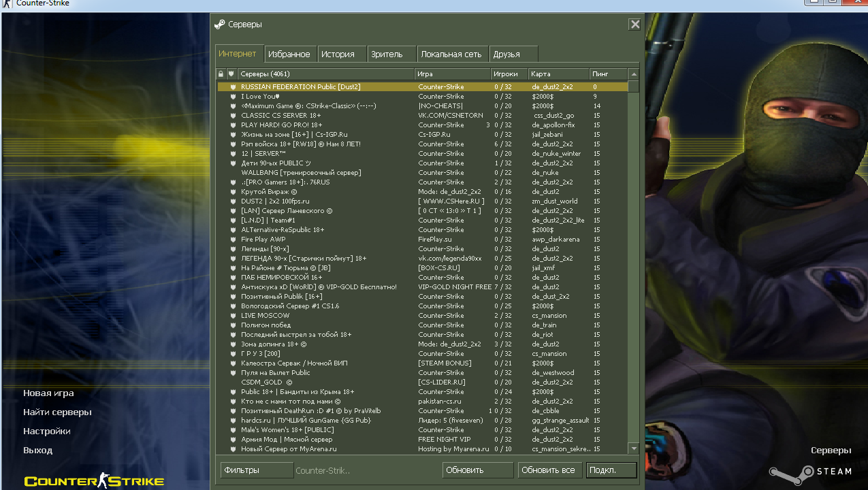
Task: Click shield icon of RUSSIAN FEDERATION Public row
Action: pos(233,87)
